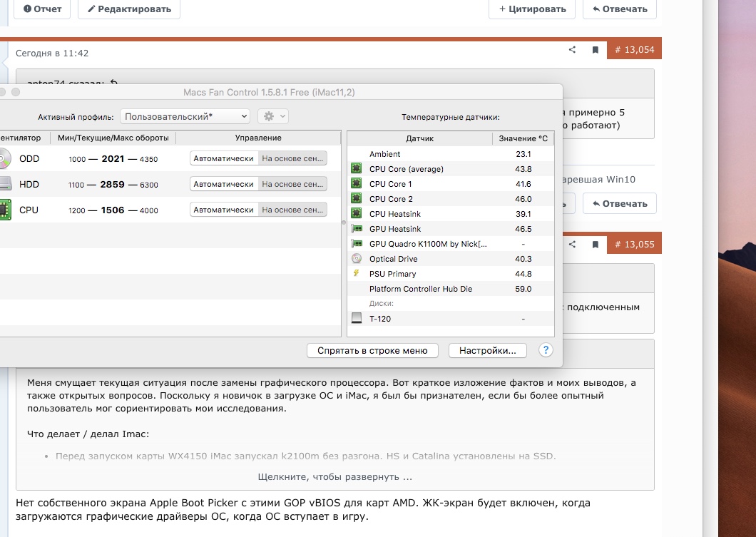This screenshot has width=756, height=537.
Task: Set HDD fan to sensor-based control
Action: pyautogui.click(x=292, y=184)
